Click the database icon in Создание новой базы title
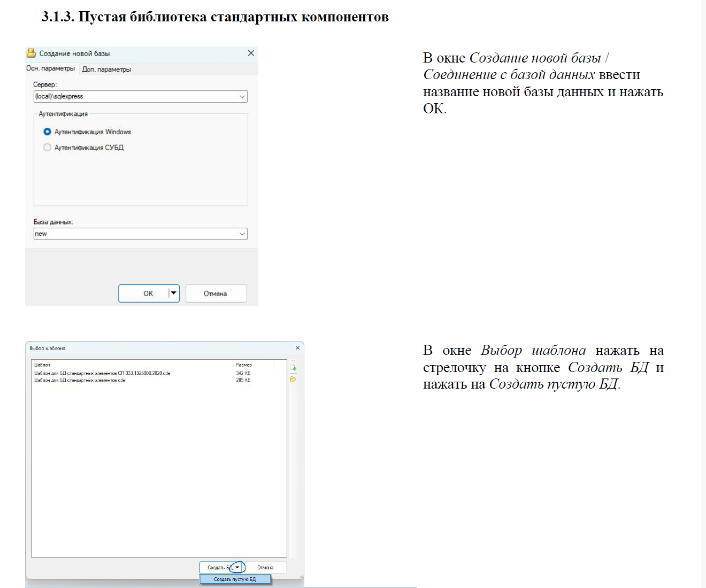 [32, 53]
